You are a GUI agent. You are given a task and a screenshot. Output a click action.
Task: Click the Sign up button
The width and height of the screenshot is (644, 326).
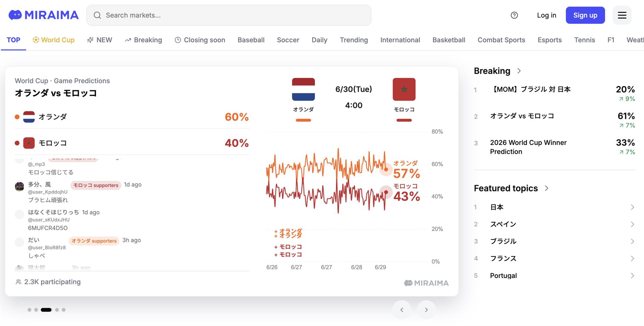point(585,15)
